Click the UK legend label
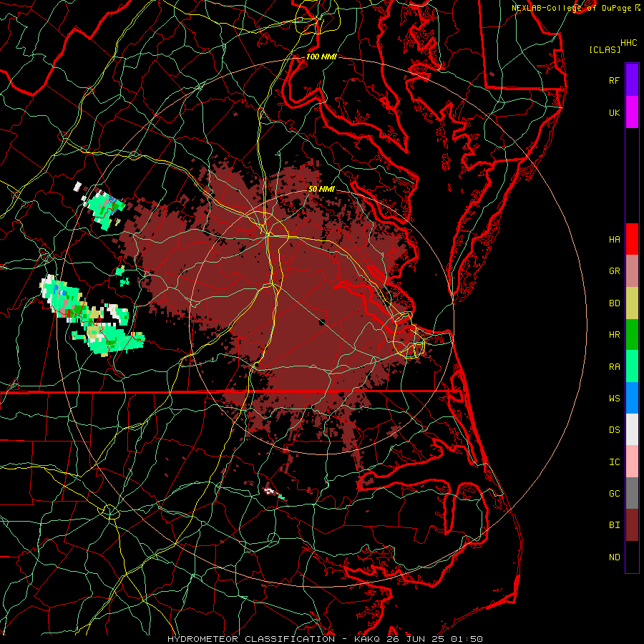 614,112
